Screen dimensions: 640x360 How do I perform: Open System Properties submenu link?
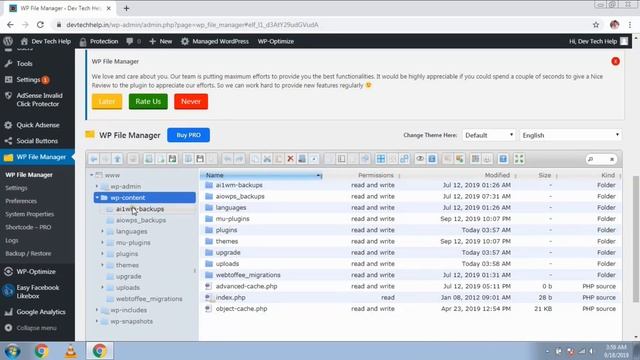click(x=29, y=214)
